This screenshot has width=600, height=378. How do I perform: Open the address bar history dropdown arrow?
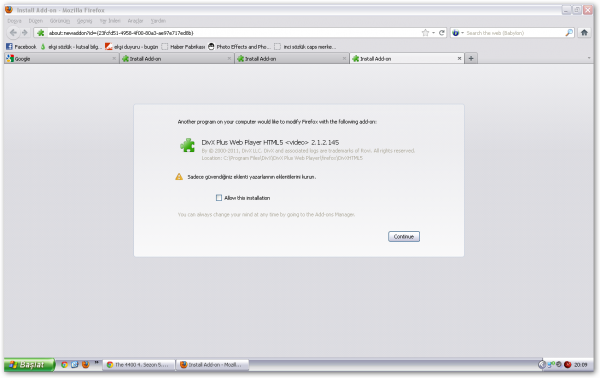(x=434, y=33)
